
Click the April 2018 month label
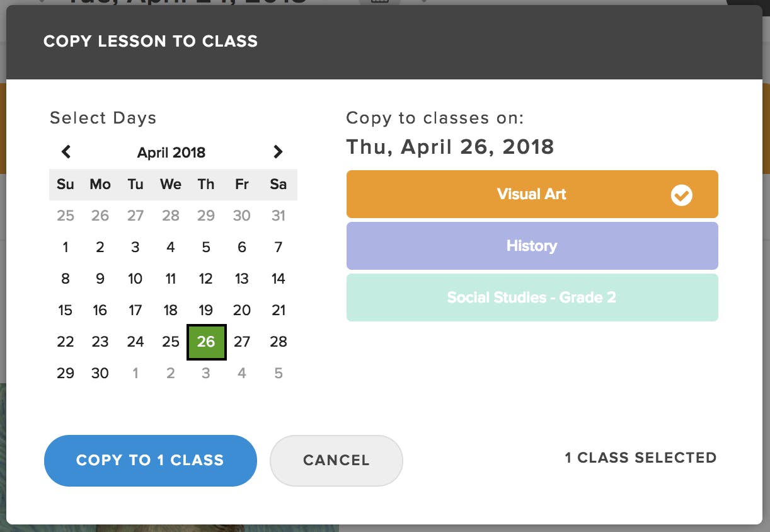tap(171, 153)
